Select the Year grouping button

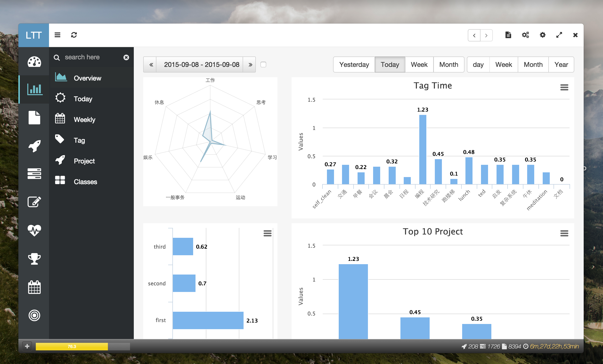pyautogui.click(x=561, y=65)
